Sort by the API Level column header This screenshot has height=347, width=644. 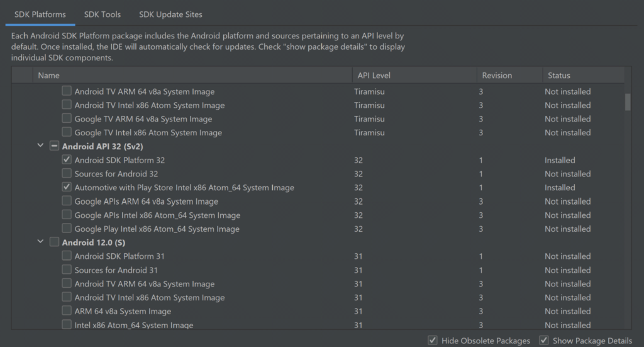(414, 75)
